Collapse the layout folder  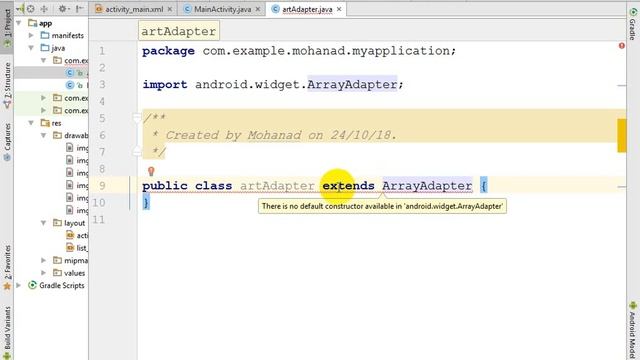coord(44,223)
